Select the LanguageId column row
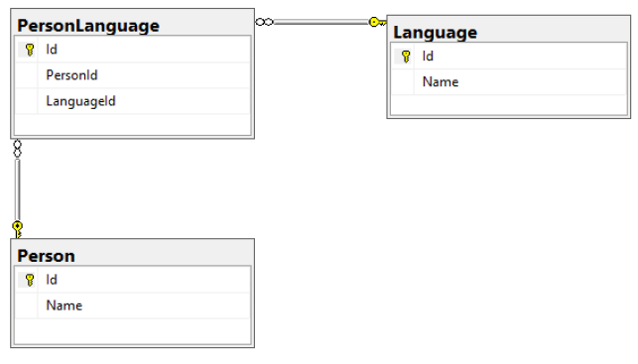 (x=133, y=101)
